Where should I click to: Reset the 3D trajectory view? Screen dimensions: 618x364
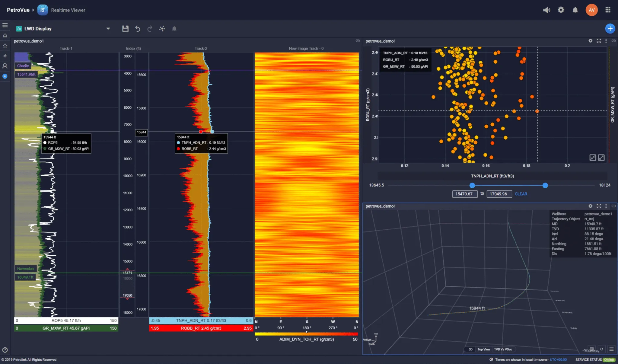point(601,349)
